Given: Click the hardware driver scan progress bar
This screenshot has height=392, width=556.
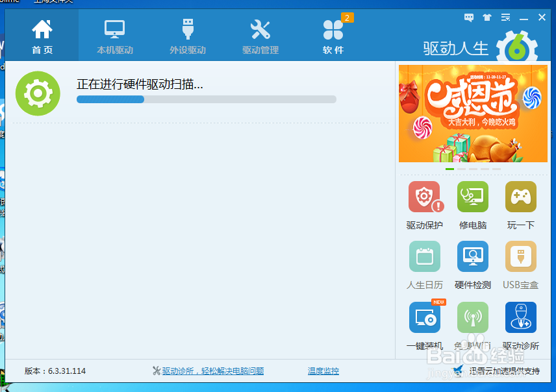Looking at the screenshot, I should tap(207, 99).
